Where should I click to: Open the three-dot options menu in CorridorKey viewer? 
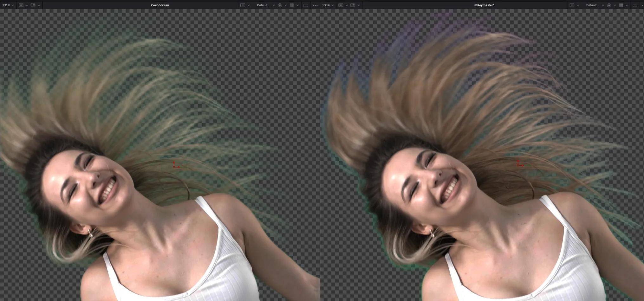315,5
